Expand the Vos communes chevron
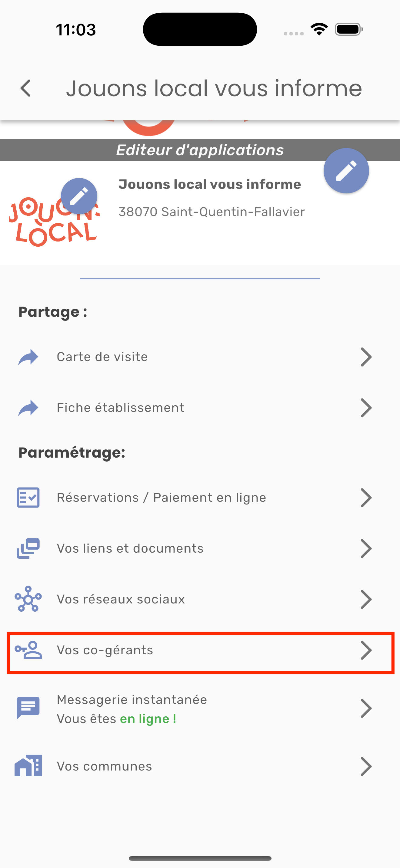The image size is (400, 868). point(366,766)
